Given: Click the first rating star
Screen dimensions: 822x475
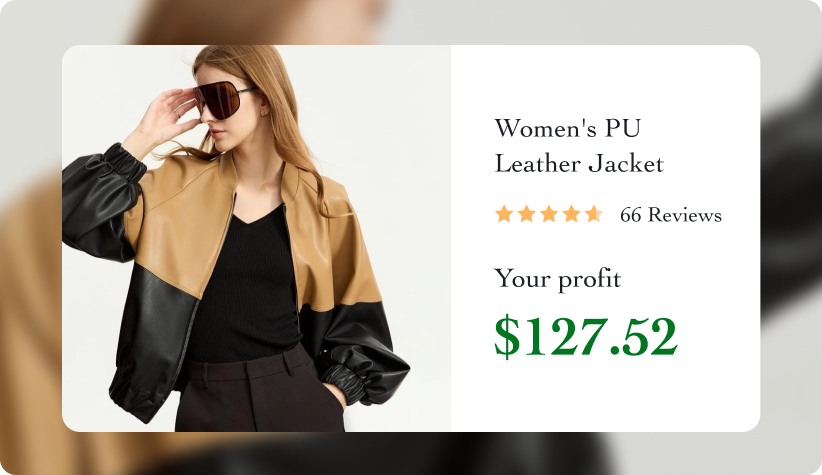Looking at the screenshot, I should (x=504, y=214).
